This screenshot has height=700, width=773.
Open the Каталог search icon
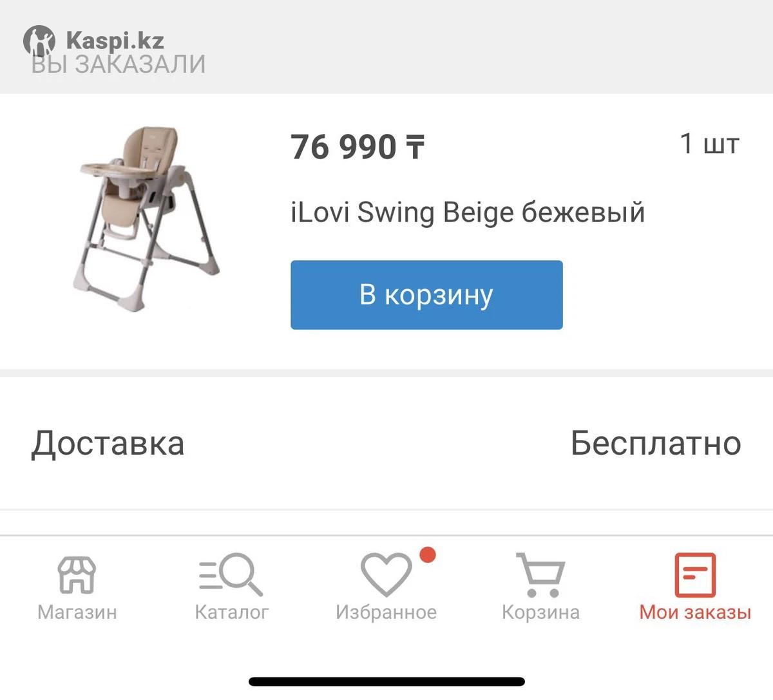(231, 574)
